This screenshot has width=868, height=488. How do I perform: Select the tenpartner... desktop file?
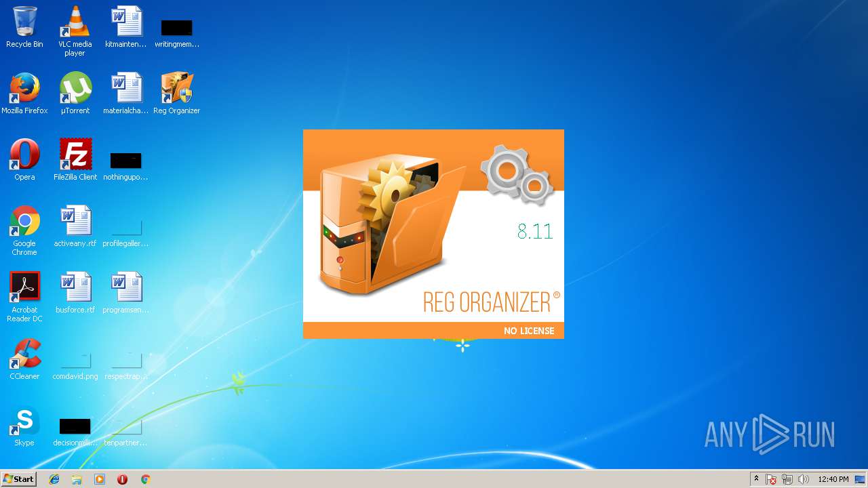tap(125, 432)
